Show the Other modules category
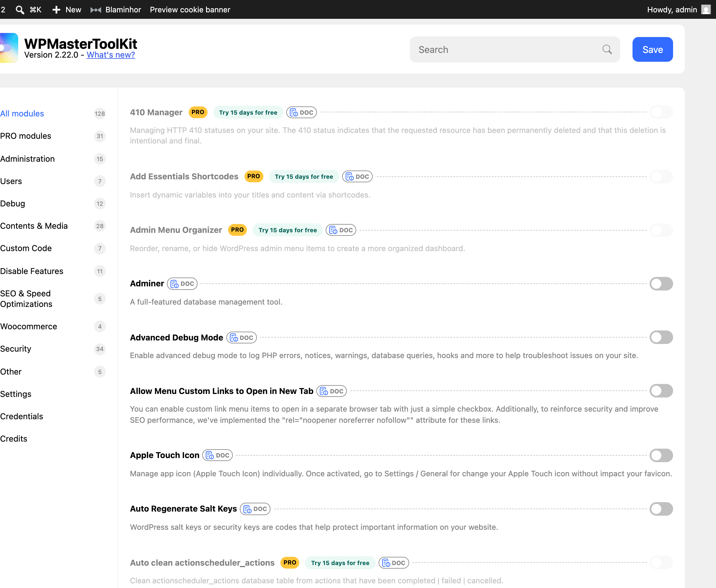 [11, 372]
